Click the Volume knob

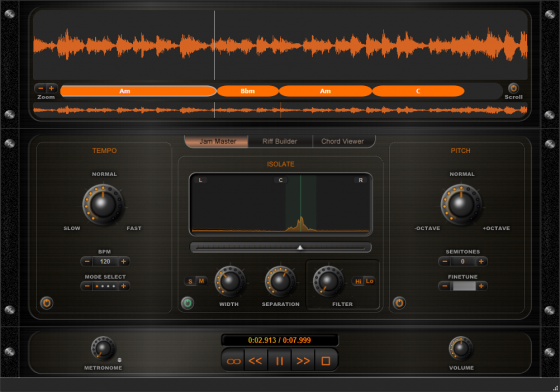pos(461,348)
